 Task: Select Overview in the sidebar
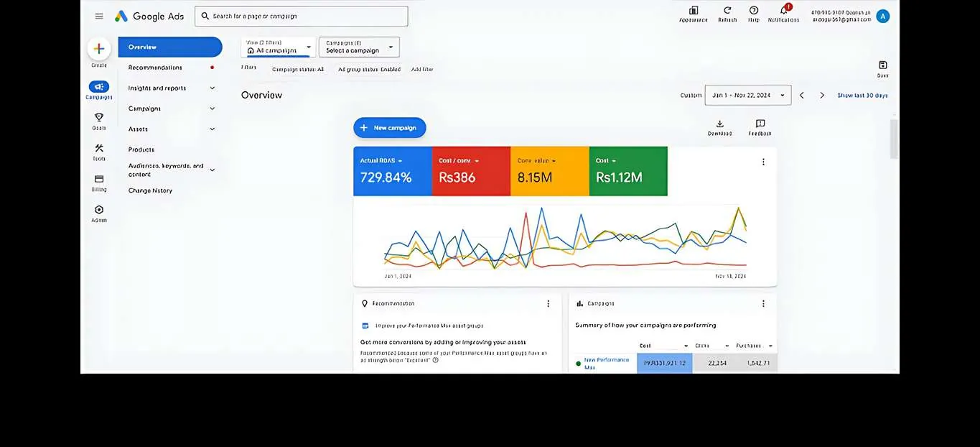point(170,47)
